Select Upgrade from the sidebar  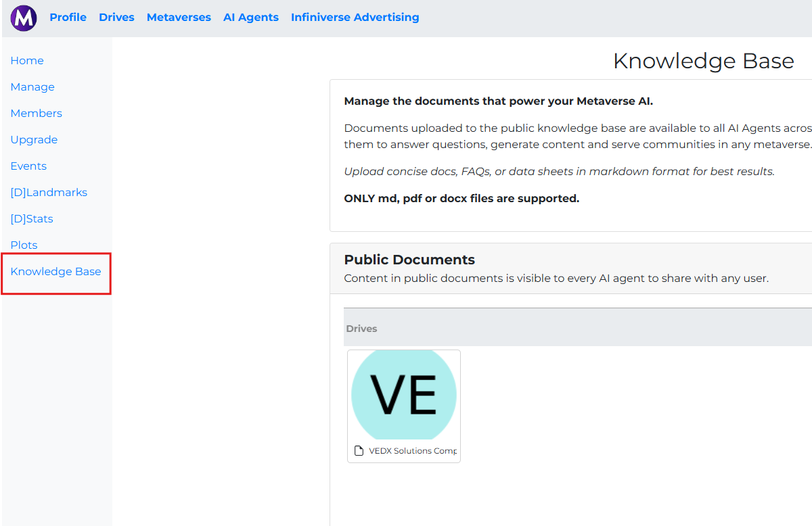34,139
